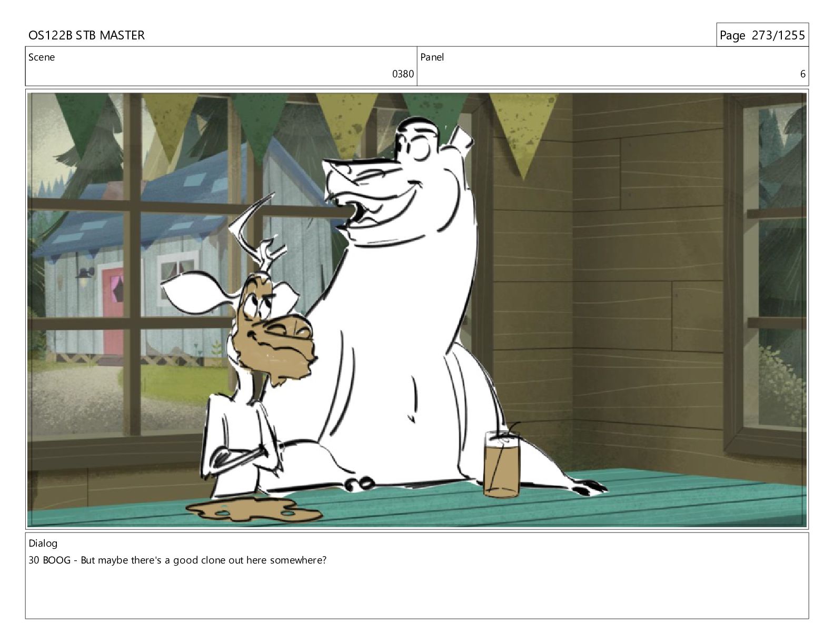Click the storyboard panel image
Image resolution: width=834 pixels, height=644 pixels.
point(416,309)
